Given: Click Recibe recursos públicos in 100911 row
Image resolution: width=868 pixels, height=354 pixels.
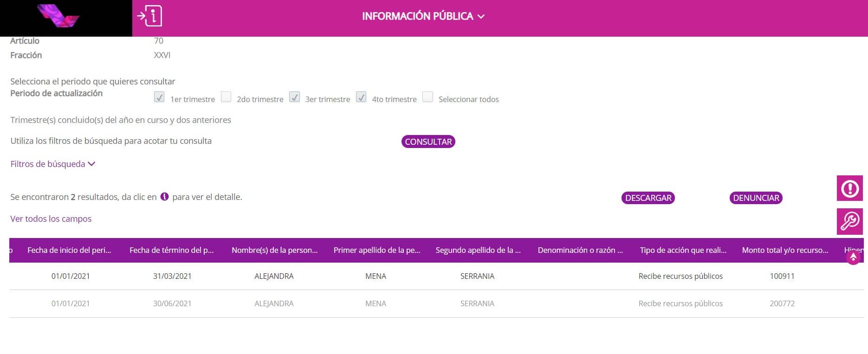Looking at the screenshot, I should coord(680,276).
